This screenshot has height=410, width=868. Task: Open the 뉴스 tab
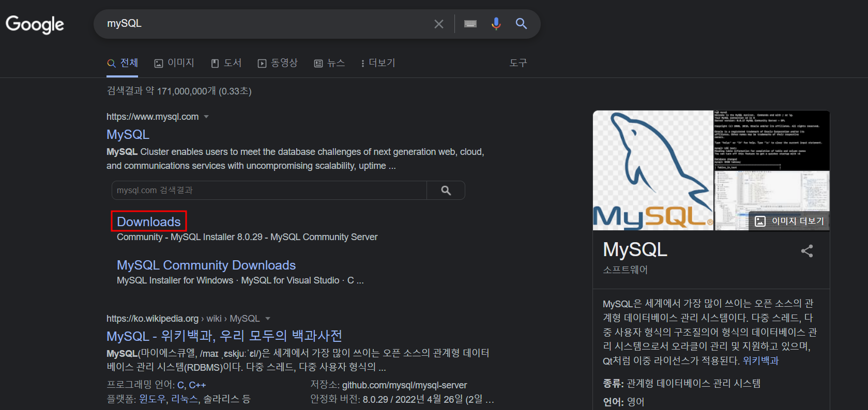tap(330, 63)
